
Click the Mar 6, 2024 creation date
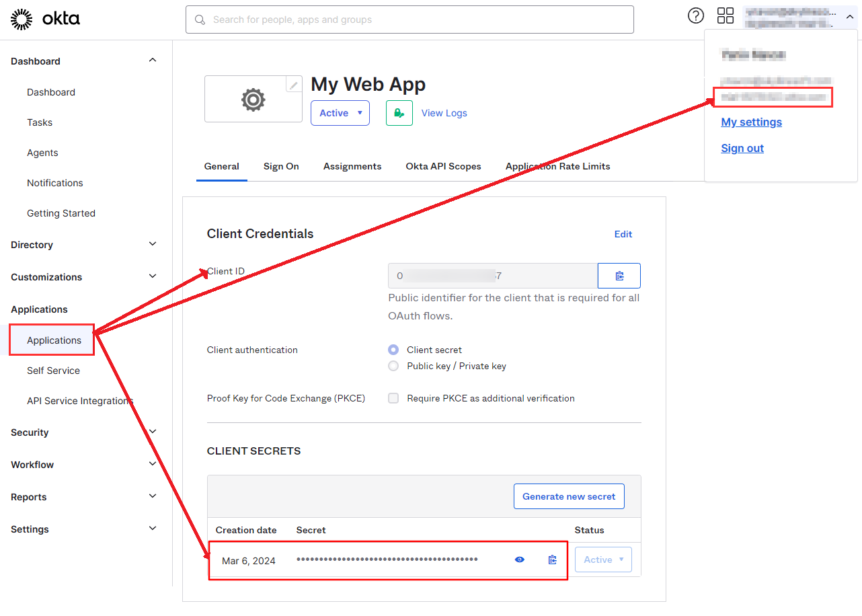point(249,560)
